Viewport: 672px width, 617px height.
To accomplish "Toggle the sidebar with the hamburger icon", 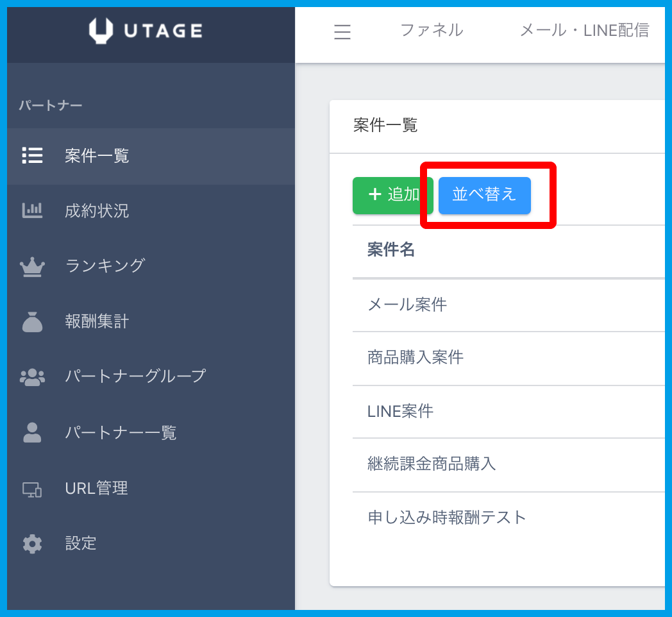I will pyautogui.click(x=342, y=32).
